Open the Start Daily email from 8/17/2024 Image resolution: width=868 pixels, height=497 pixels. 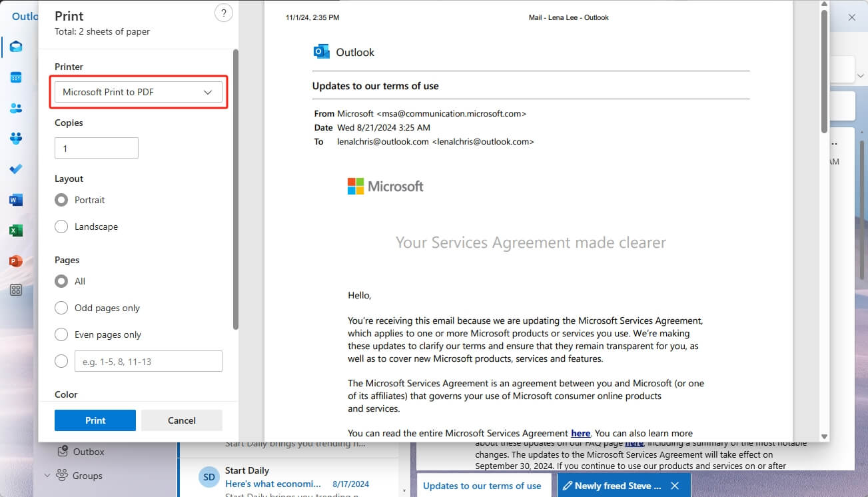pos(288,477)
